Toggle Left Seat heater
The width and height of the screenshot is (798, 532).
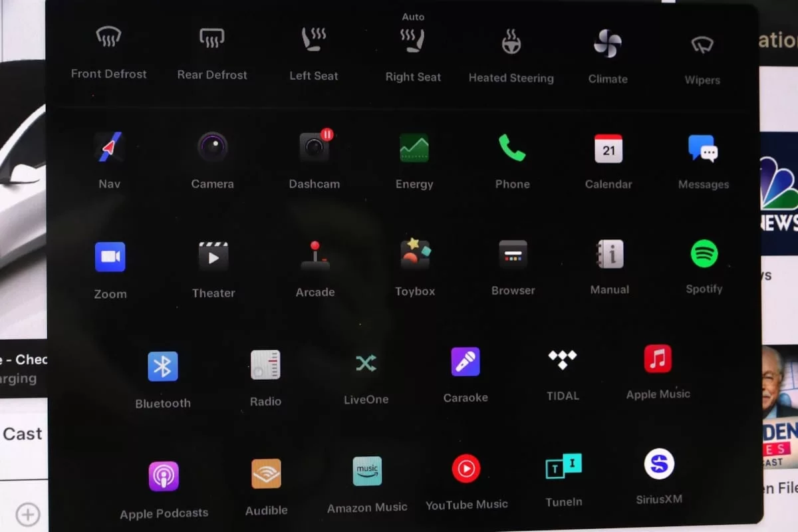pos(313,40)
